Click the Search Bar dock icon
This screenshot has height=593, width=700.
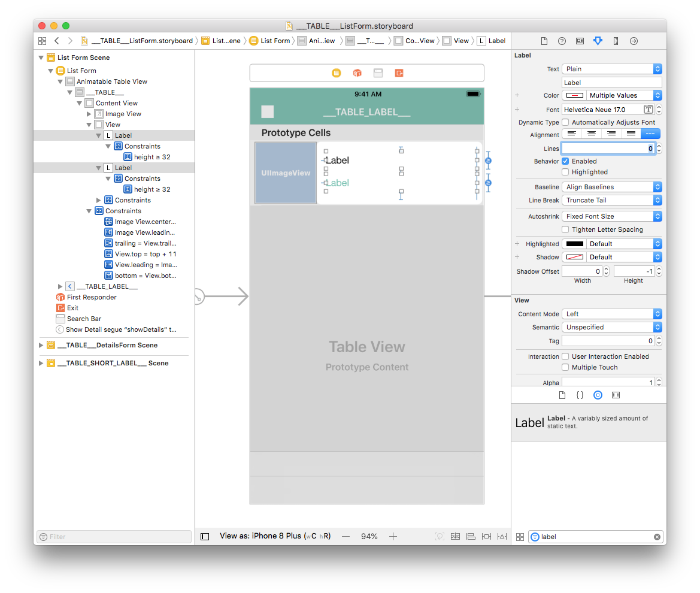click(378, 73)
